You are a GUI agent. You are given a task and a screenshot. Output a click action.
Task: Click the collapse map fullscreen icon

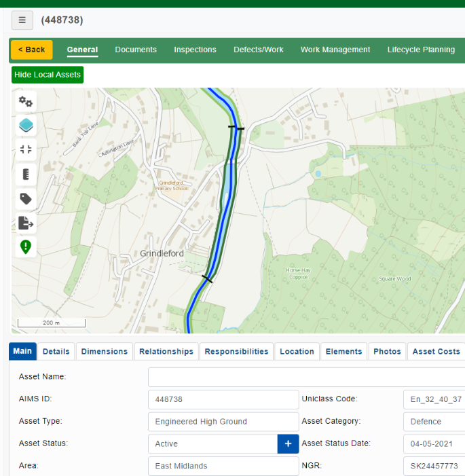pyautogui.click(x=26, y=150)
